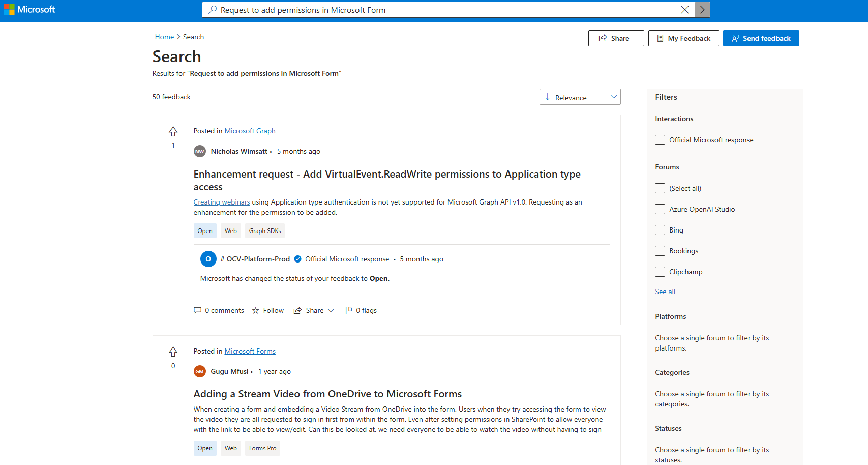This screenshot has width=868, height=465.
Task: Click the Open tag on the Forms post
Action: tap(205, 448)
